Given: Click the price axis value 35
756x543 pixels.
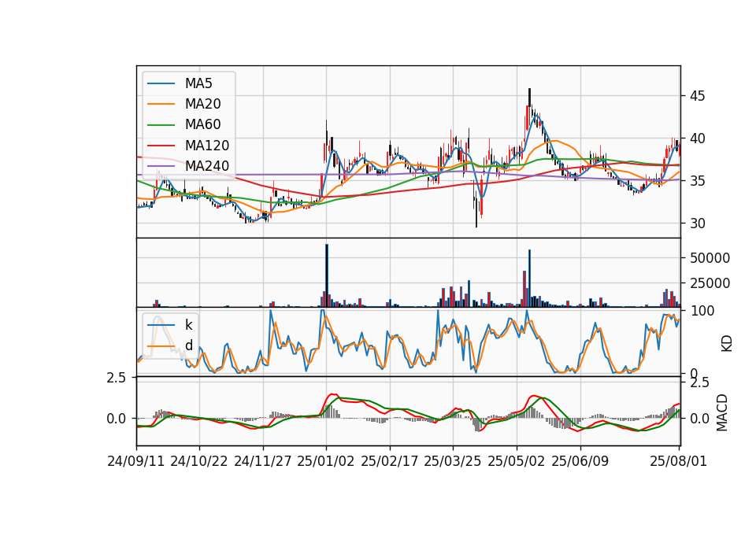Looking at the screenshot, I should pyautogui.click(x=697, y=181).
